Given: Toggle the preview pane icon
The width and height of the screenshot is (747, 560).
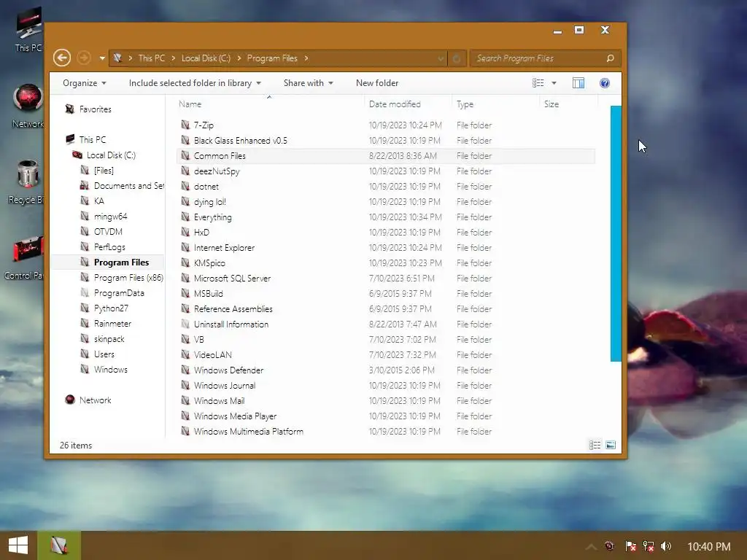Looking at the screenshot, I should (578, 83).
